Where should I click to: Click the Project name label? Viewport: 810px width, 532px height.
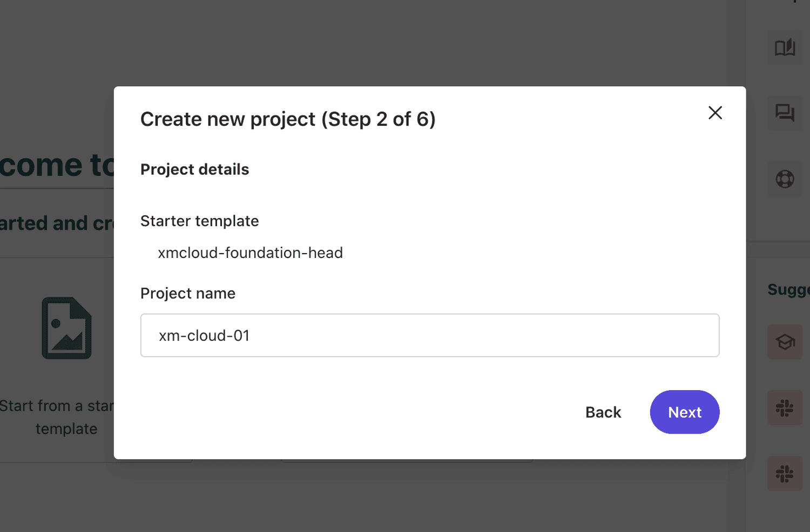pyautogui.click(x=188, y=293)
